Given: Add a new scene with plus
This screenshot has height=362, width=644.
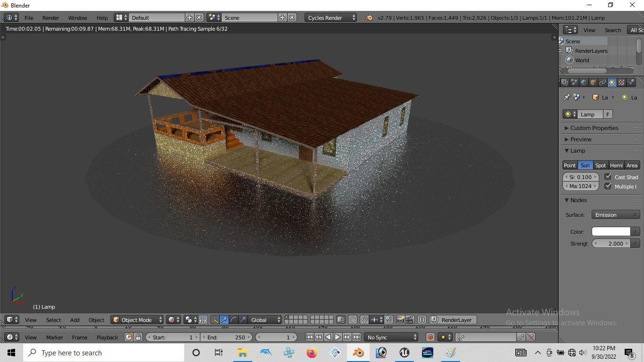Looking at the screenshot, I should [282, 17].
